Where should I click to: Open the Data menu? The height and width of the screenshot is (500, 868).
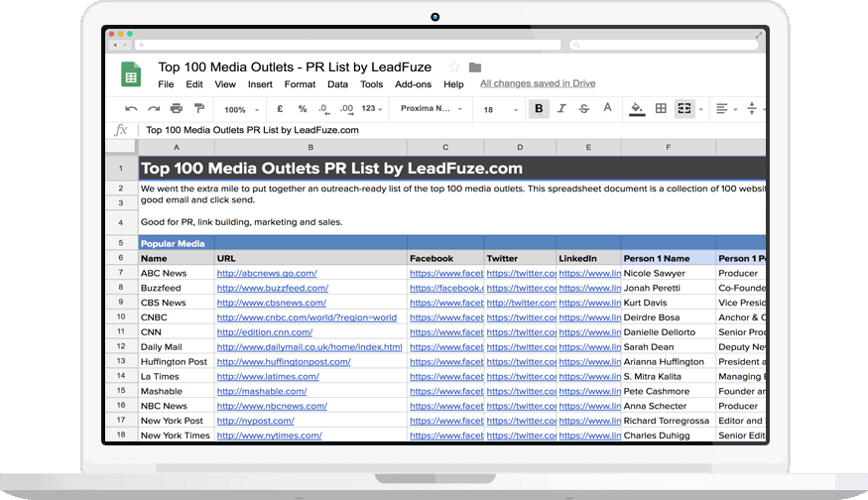pyautogui.click(x=337, y=84)
